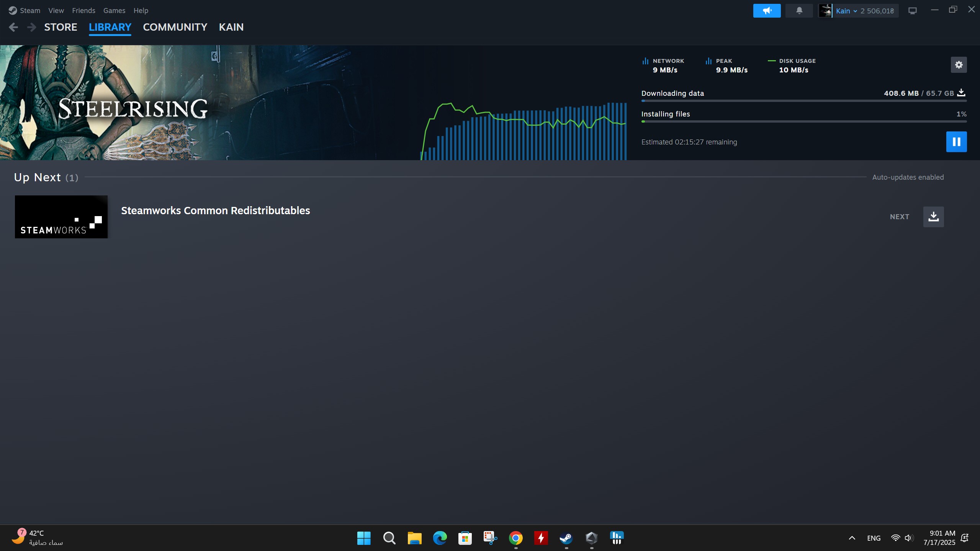
Task: Click the Downloading data progress bar
Action: coord(804,101)
